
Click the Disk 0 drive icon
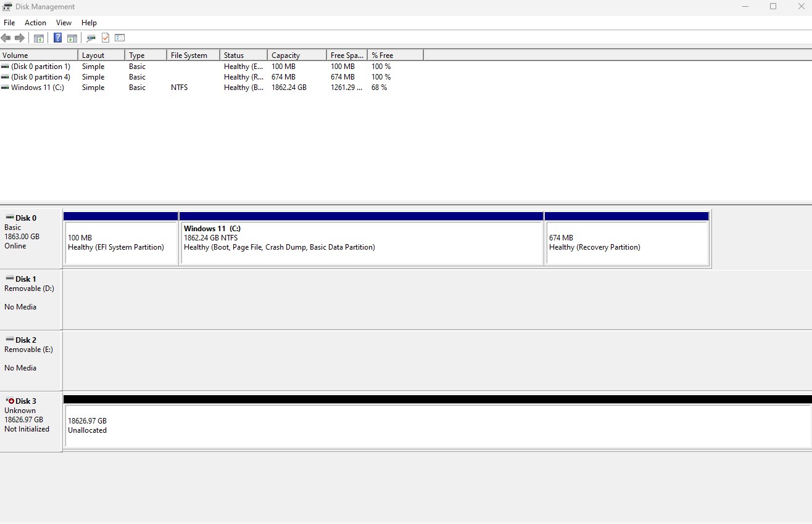[9, 217]
